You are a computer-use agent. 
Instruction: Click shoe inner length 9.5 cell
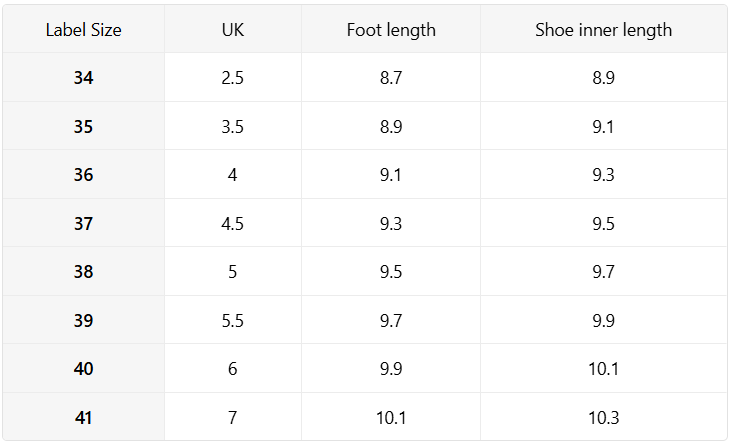(603, 224)
